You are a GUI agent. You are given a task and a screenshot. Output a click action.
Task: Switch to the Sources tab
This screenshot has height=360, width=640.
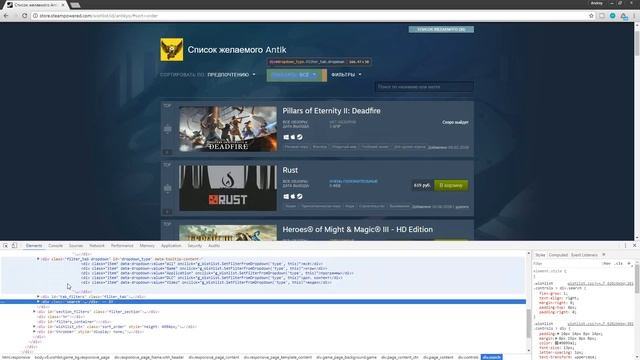click(x=76, y=246)
